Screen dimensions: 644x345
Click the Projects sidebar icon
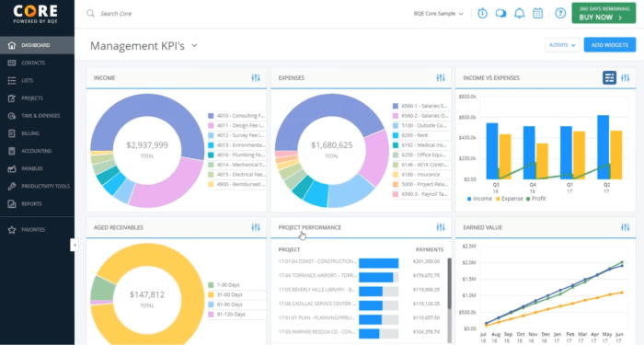[x=11, y=98]
